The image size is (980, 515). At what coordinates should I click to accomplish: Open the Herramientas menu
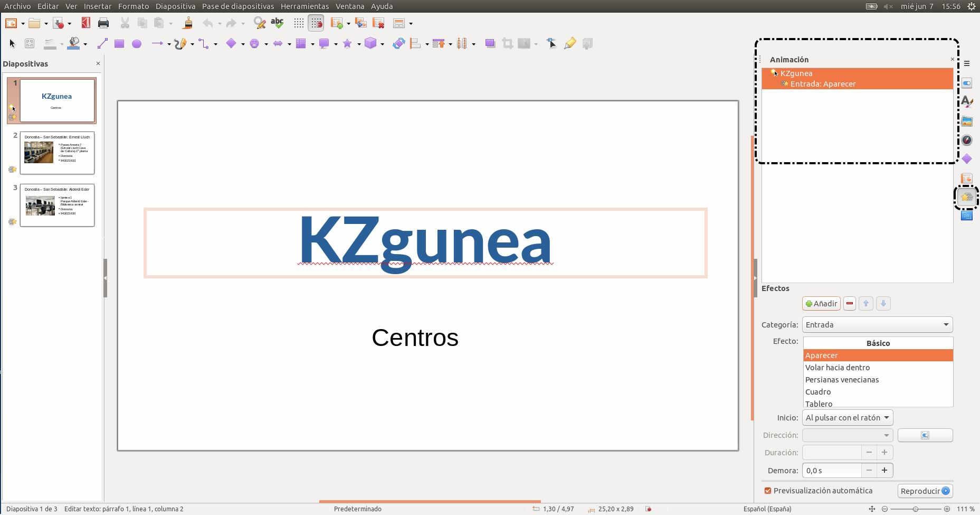pos(305,6)
